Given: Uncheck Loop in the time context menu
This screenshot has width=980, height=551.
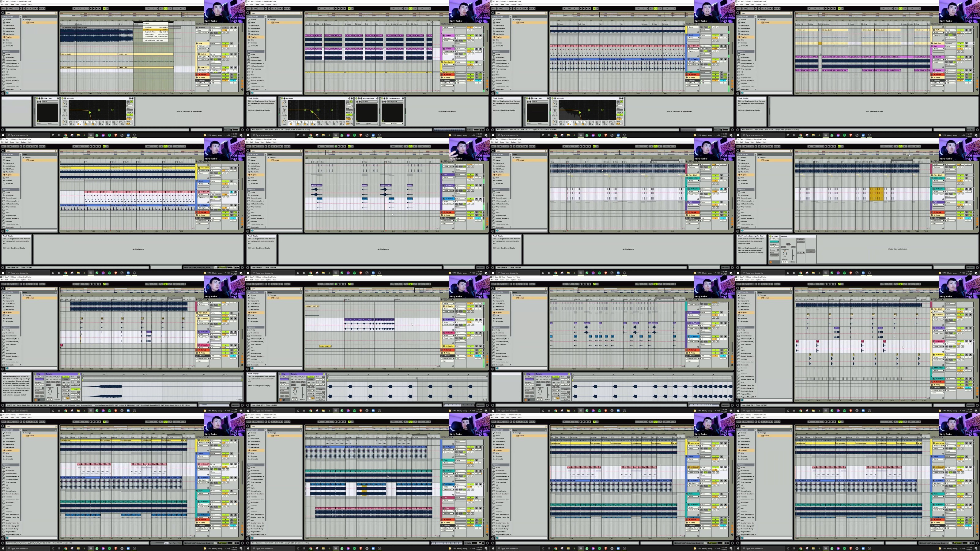Looking at the screenshot, I should [x=156, y=24].
